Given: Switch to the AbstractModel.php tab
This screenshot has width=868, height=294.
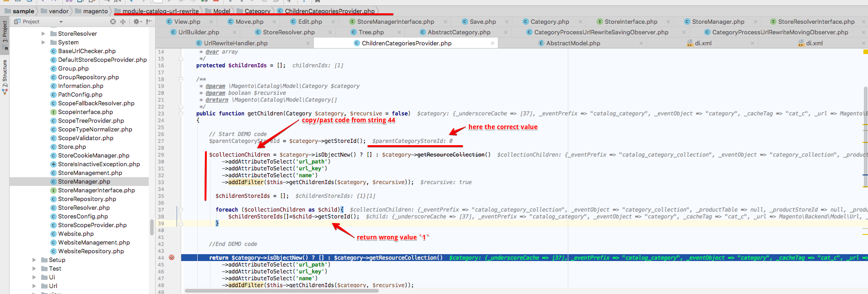Looking at the screenshot, I should [x=573, y=43].
